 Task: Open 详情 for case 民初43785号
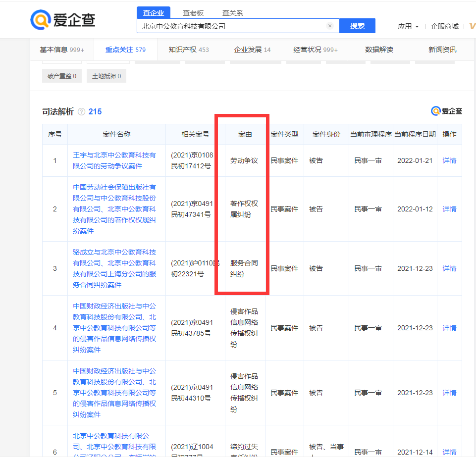click(x=449, y=328)
